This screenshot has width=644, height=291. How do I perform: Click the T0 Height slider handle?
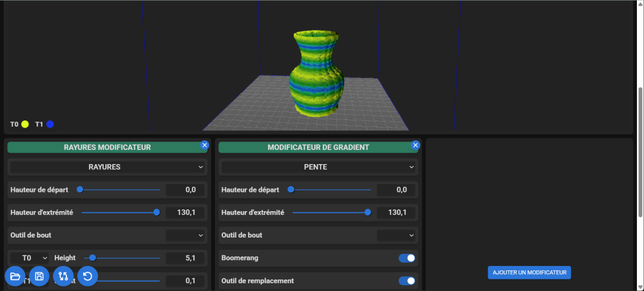coord(93,258)
